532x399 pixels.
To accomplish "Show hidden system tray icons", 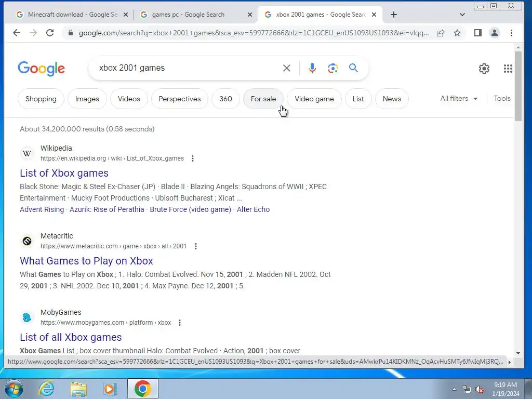I will click(x=454, y=390).
